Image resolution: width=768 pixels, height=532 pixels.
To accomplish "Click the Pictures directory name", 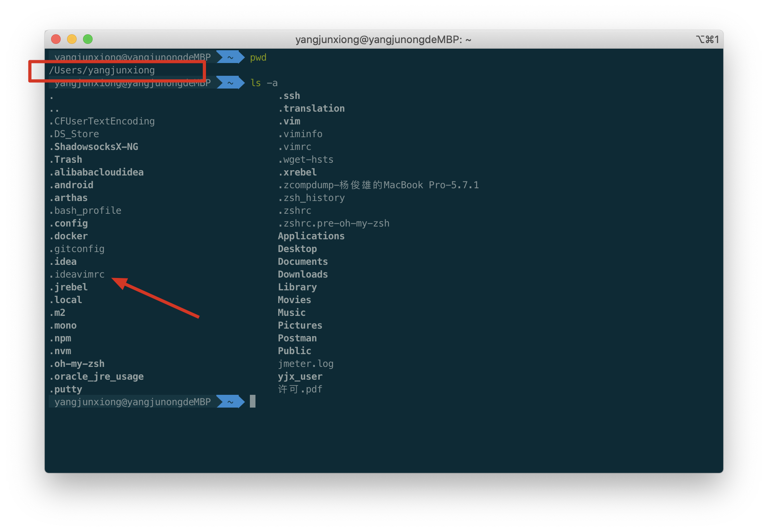I will [300, 325].
